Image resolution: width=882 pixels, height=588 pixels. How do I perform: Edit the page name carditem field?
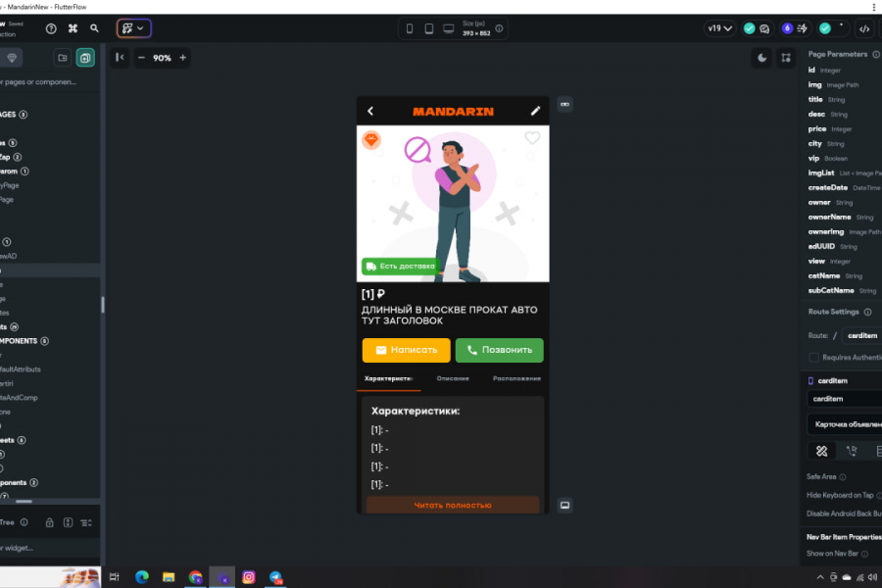tap(845, 399)
